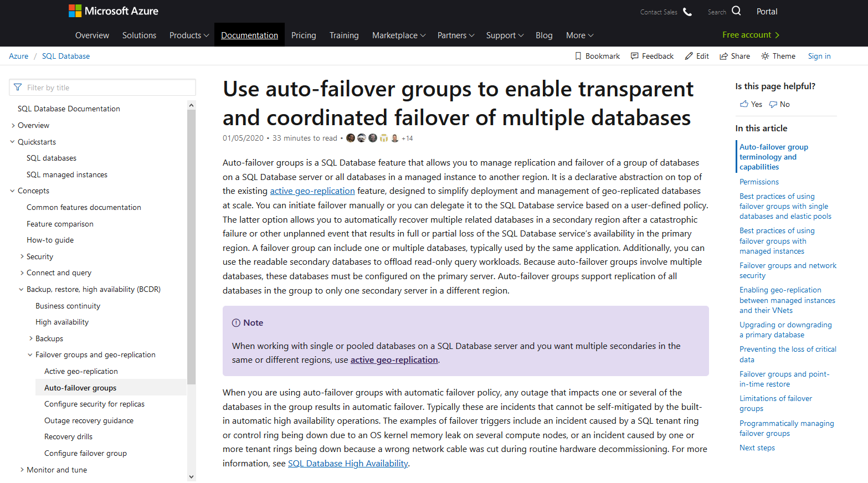Select Active geo-replication tree item

(81, 371)
